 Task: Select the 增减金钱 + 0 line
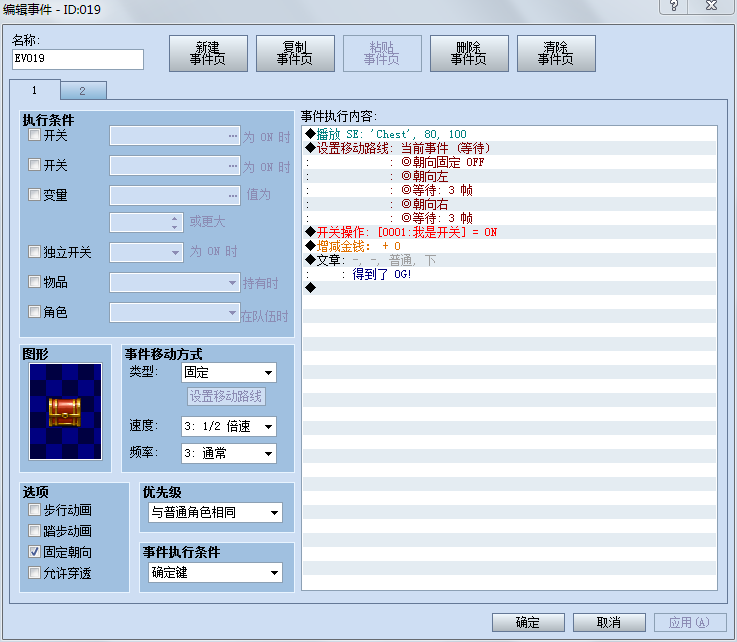(510, 246)
